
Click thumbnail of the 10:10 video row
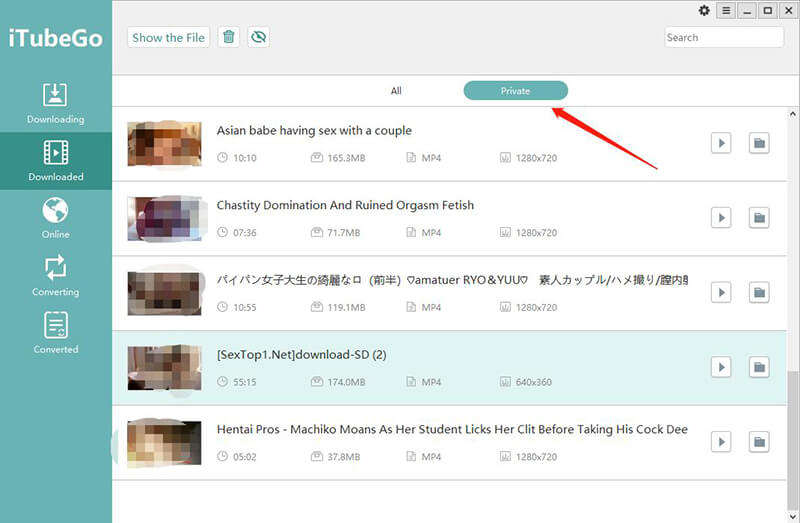point(164,143)
